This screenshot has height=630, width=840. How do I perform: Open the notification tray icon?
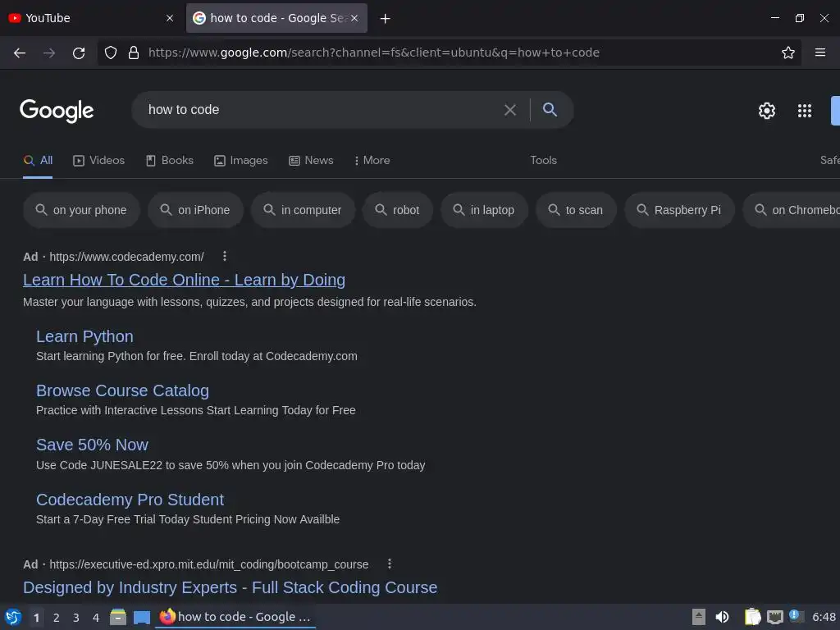[796, 617]
